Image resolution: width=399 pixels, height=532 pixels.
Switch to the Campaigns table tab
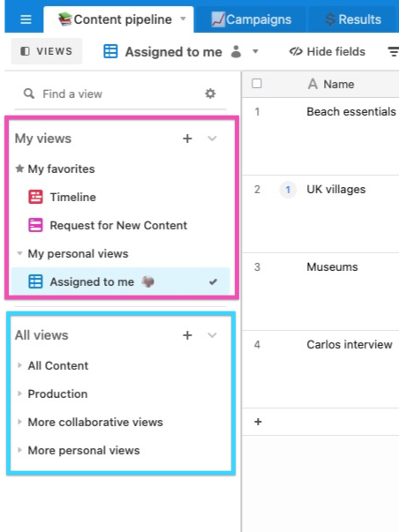251,19
